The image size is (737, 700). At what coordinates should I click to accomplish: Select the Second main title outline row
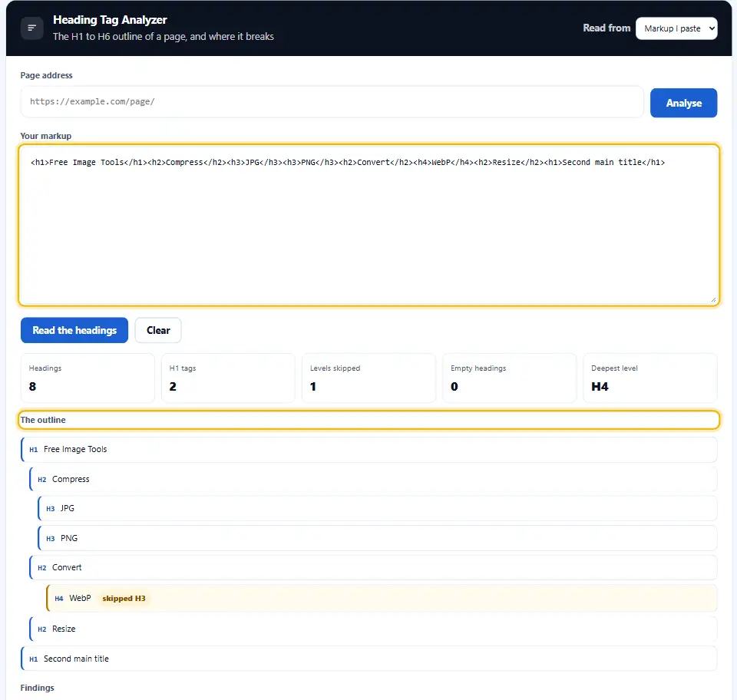[369, 659]
